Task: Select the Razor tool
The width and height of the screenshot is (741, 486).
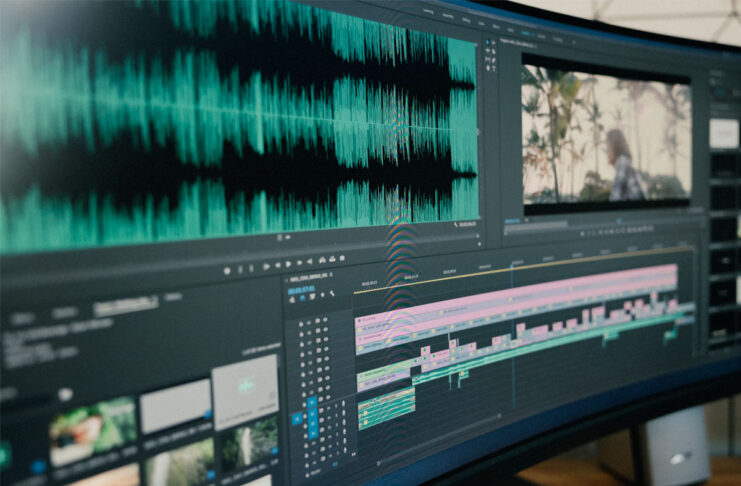Action: [x=494, y=52]
